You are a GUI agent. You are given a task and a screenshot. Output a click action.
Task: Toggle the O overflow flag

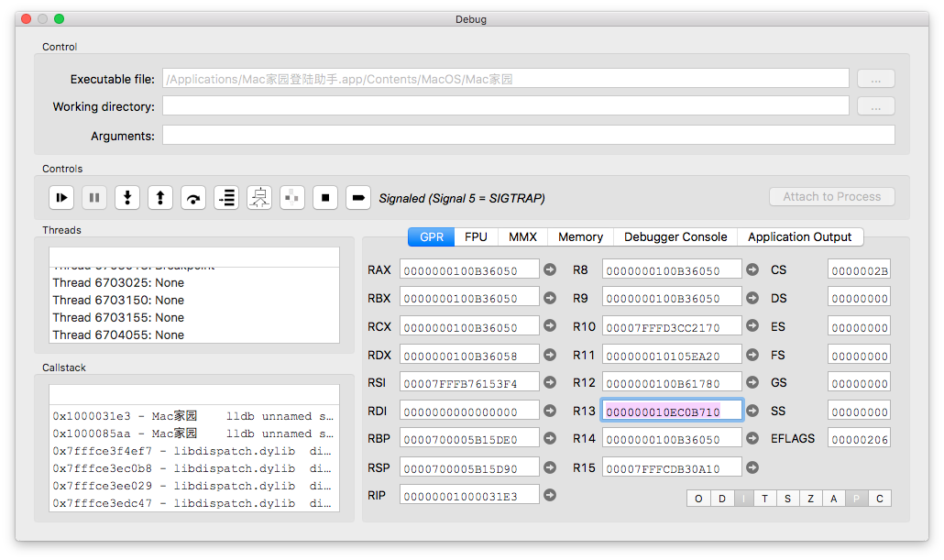click(698, 499)
